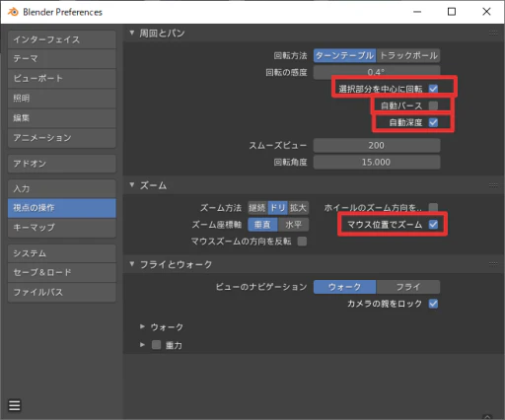Viewport: 505px width, 420px height.
Task: Click the 周回とパン panel drag grip
Action: coord(493,33)
